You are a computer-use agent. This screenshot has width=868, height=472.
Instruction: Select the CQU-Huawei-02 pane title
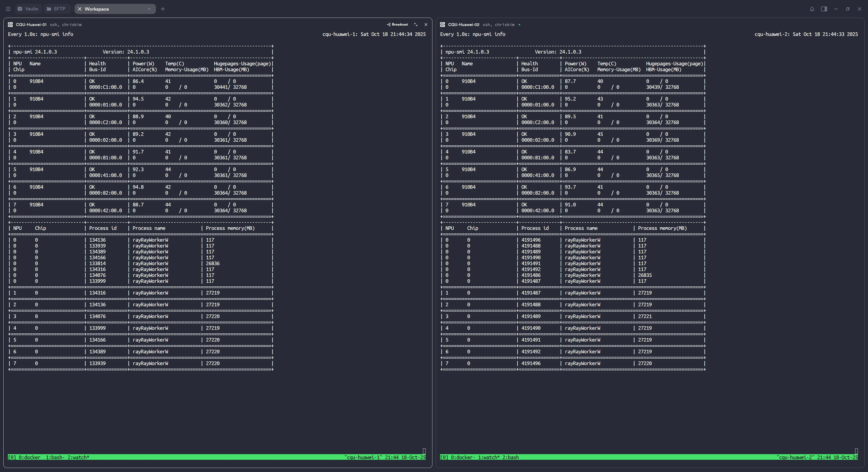[x=463, y=25]
